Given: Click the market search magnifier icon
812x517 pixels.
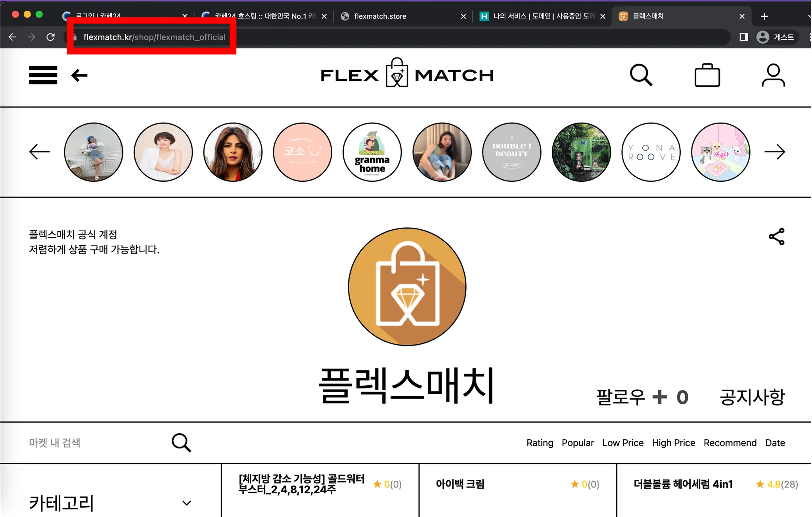Looking at the screenshot, I should [181, 442].
